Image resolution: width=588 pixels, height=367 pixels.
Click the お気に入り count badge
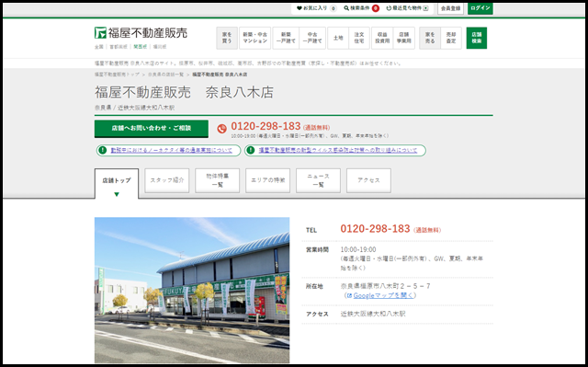coord(334,8)
